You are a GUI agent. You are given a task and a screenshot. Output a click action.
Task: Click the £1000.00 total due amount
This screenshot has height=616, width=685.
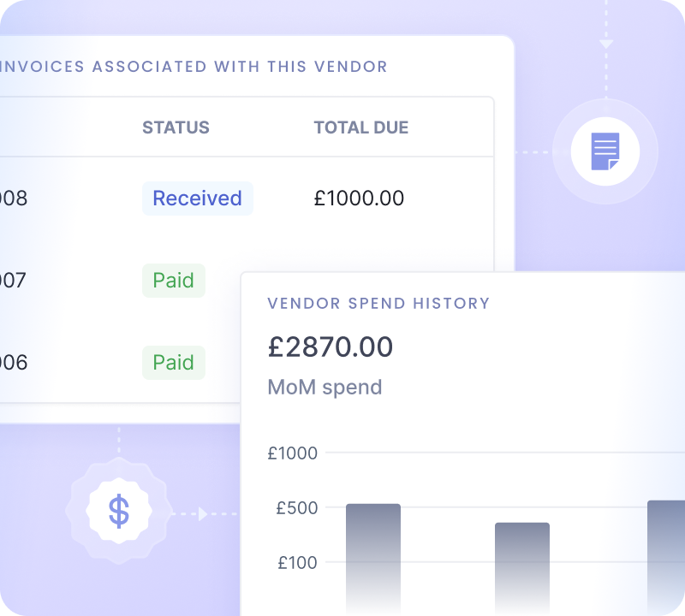click(359, 198)
